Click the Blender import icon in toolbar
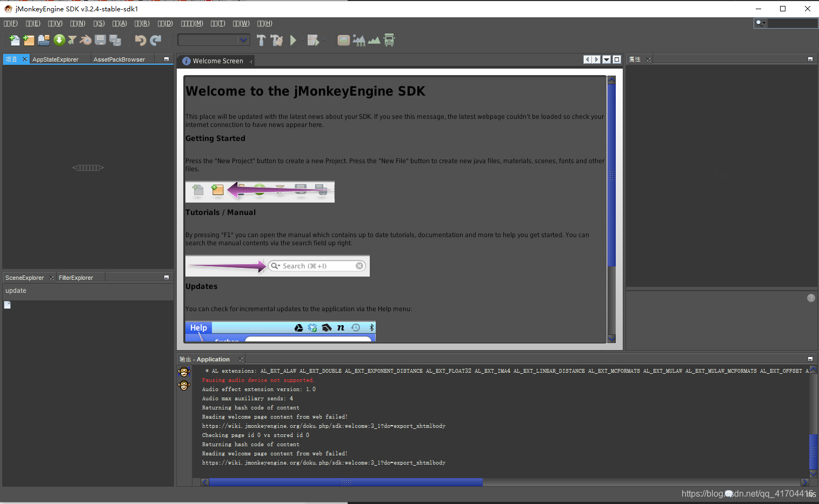The height and width of the screenshot is (504, 819). tap(85, 40)
